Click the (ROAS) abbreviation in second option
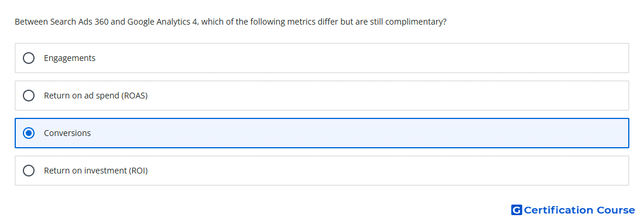Viewport: 644px width, 221px height. point(134,96)
